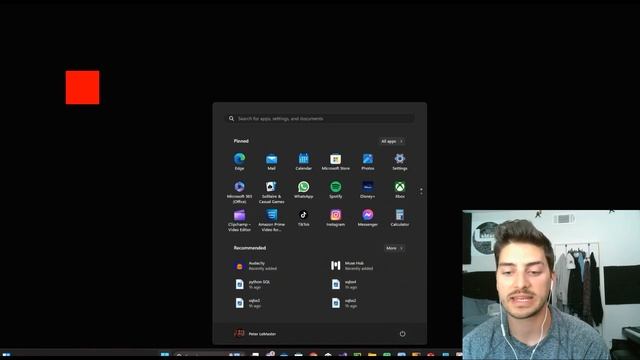Viewport: 640px width, 360px height.
Task: Open Spotify
Action: [336, 190]
